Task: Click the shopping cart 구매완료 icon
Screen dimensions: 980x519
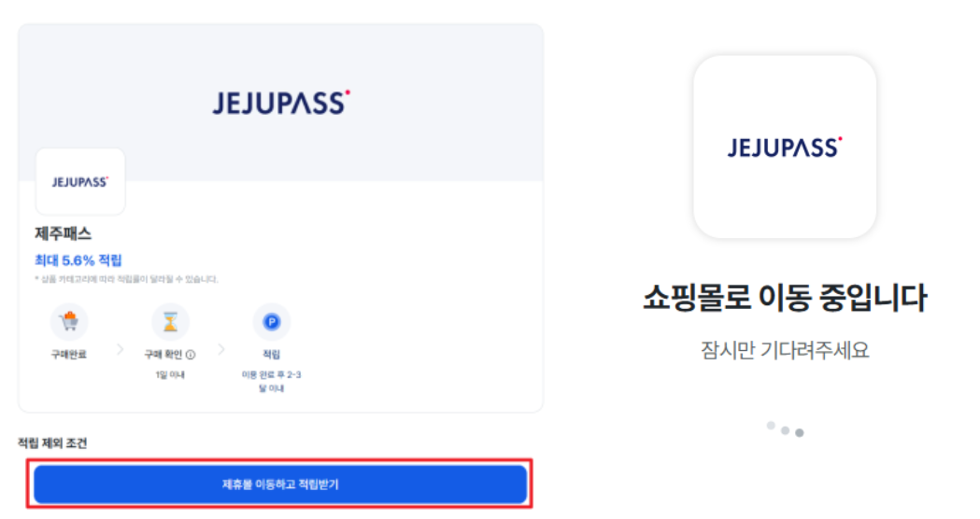Action: [x=69, y=322]
